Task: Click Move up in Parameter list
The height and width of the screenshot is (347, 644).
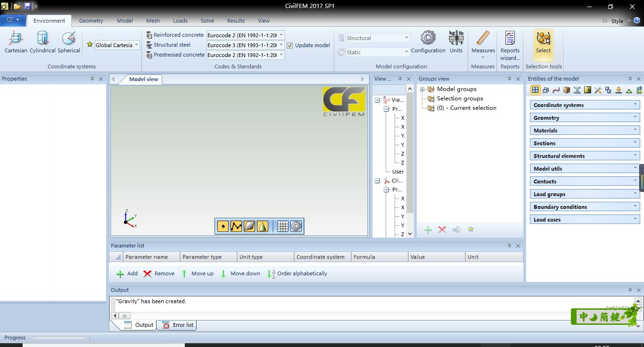Action: coord(198,273)
